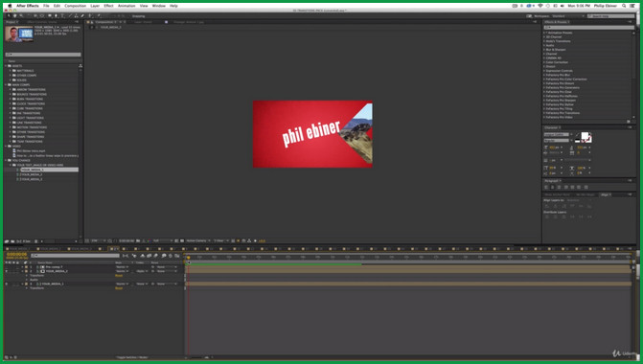Toggle visibility of timeline layer 3 YOUR_MEDIA_1

click(x=7, y=284)
